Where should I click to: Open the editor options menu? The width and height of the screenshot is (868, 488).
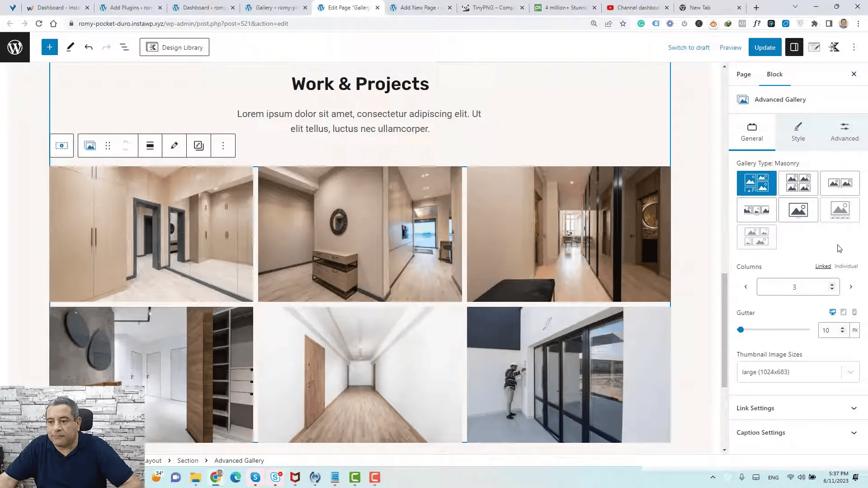854,47
